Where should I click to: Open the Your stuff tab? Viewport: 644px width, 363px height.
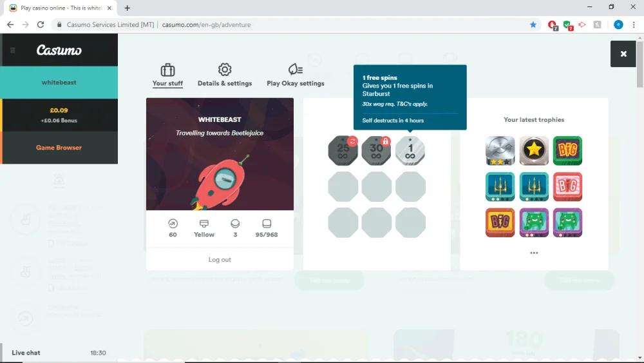point(167,75)
